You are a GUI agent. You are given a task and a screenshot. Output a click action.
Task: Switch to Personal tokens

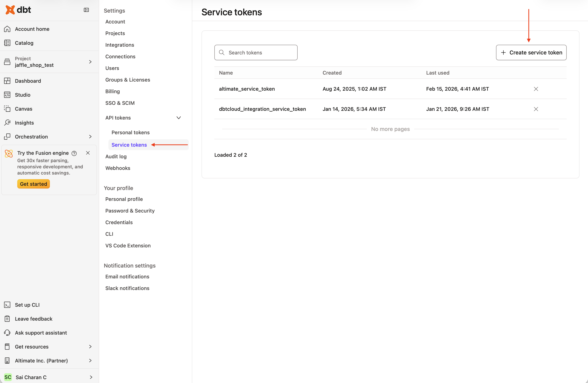click(x=130, y=132)
